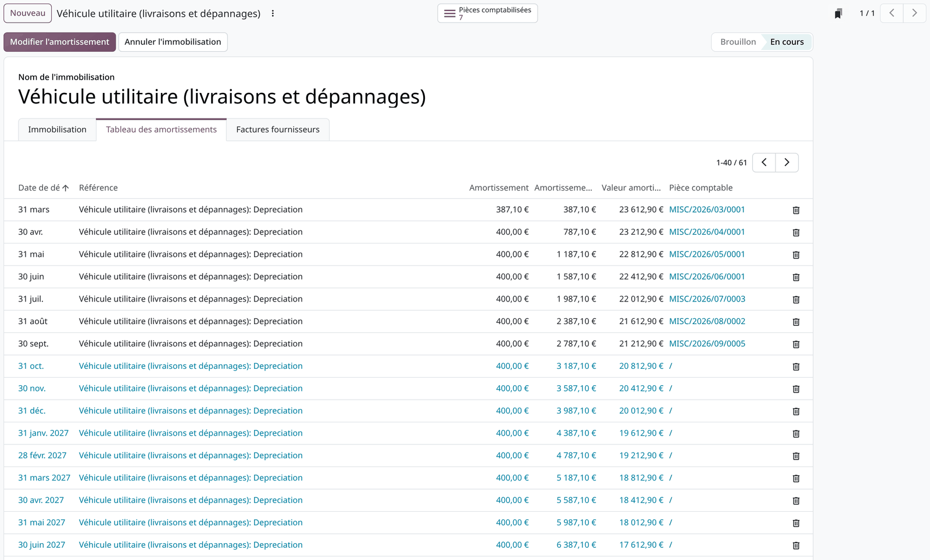Switch to the Immobilisation tab
Viewport: 930px width, 560px height.
pyautogui.click(x=57, y=130)
